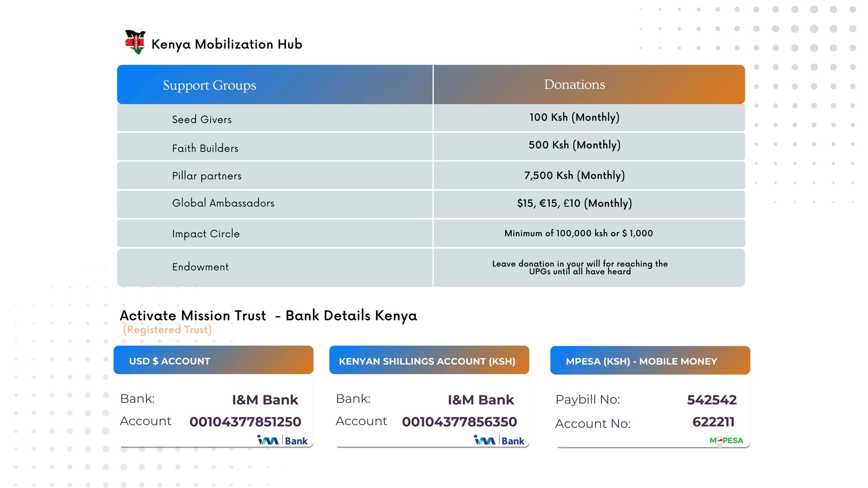Click Paybill number 542542
This screenshot has height=488, width=868.
712,400
